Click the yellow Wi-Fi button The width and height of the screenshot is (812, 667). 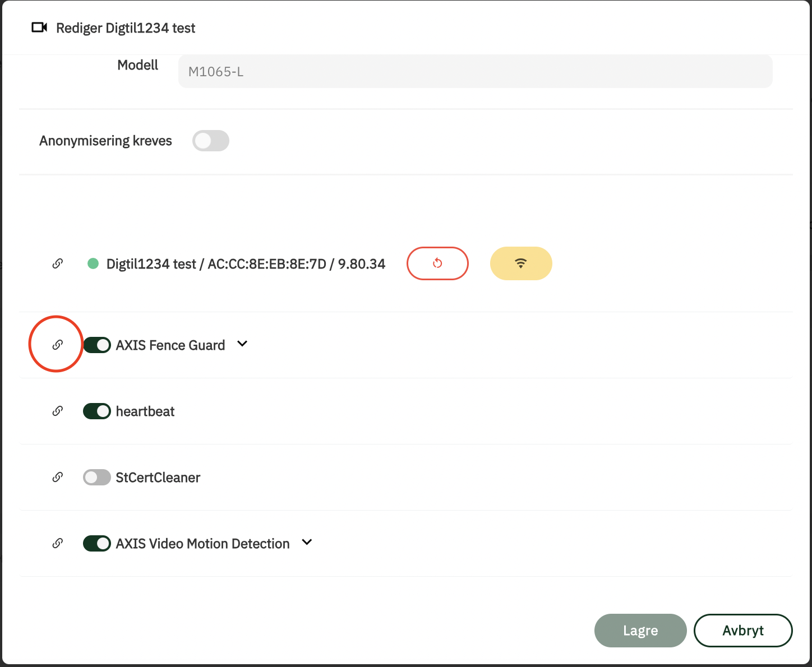[521, 263]
